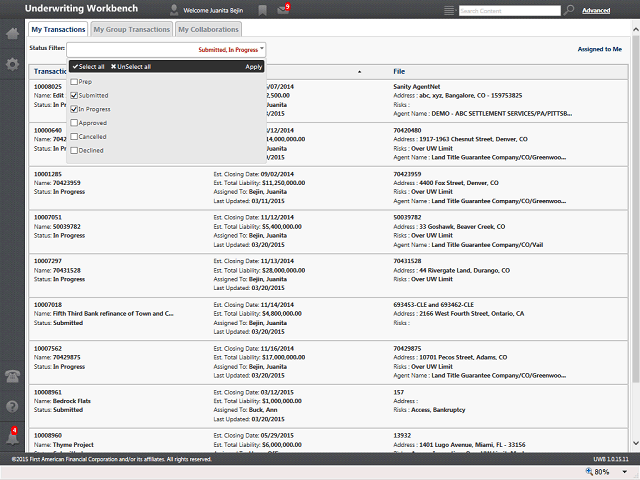Click risks Access, Bankruptcy

(x=438, y=410)
